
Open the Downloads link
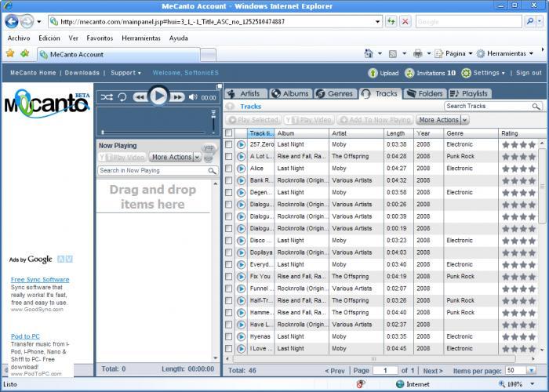[x=82, y=73]
